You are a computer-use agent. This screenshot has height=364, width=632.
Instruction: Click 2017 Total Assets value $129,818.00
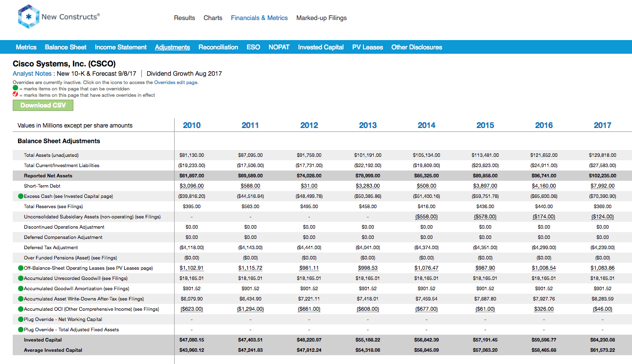coord(603,155)
